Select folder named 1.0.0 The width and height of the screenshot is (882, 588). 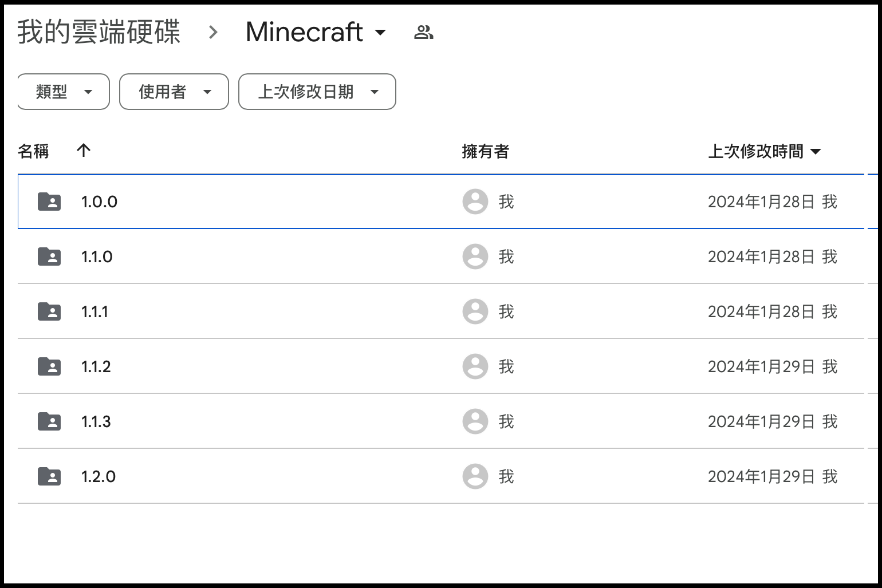[x=99, y=202]
